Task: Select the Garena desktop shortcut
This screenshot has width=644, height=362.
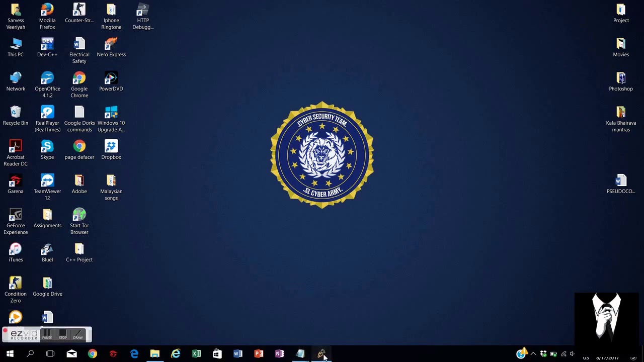Action: pyautogui.click(x=16, y=184)
